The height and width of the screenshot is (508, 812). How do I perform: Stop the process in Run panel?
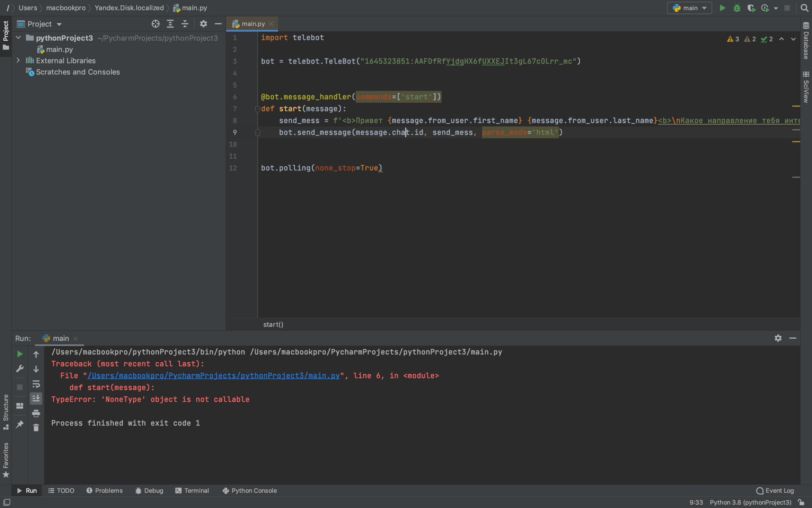click(x=19, y=387)
